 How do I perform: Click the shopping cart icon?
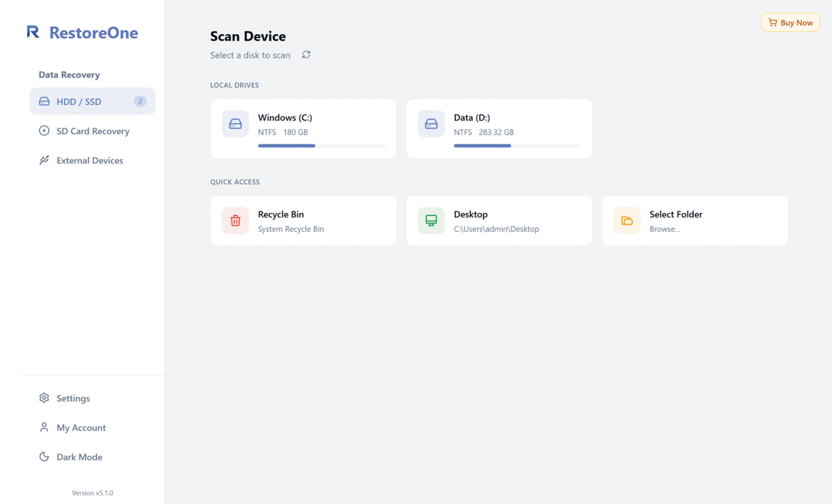coord(773,22)
